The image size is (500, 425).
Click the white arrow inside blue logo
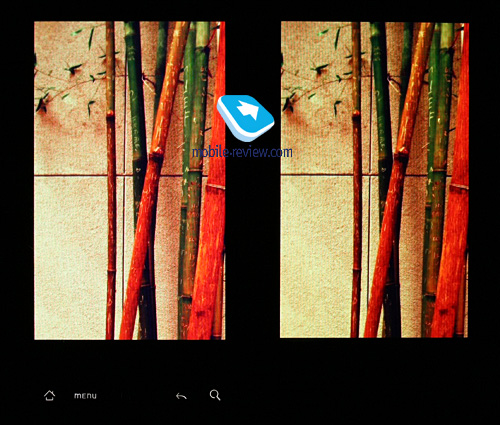click(x=248, y=109)
